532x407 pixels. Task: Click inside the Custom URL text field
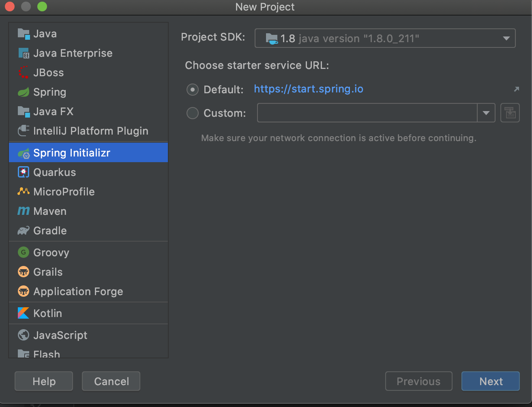367,113
